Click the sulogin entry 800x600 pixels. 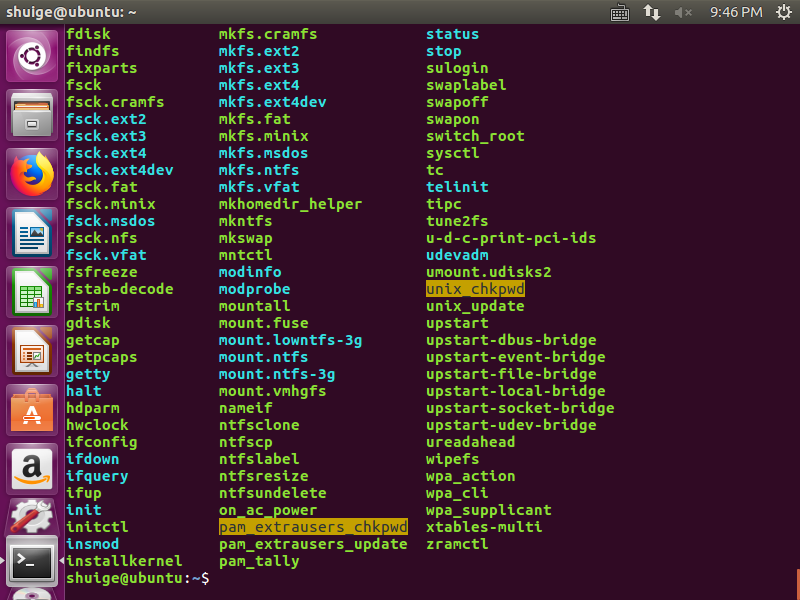pyautogui.click(x=458, y=68)
